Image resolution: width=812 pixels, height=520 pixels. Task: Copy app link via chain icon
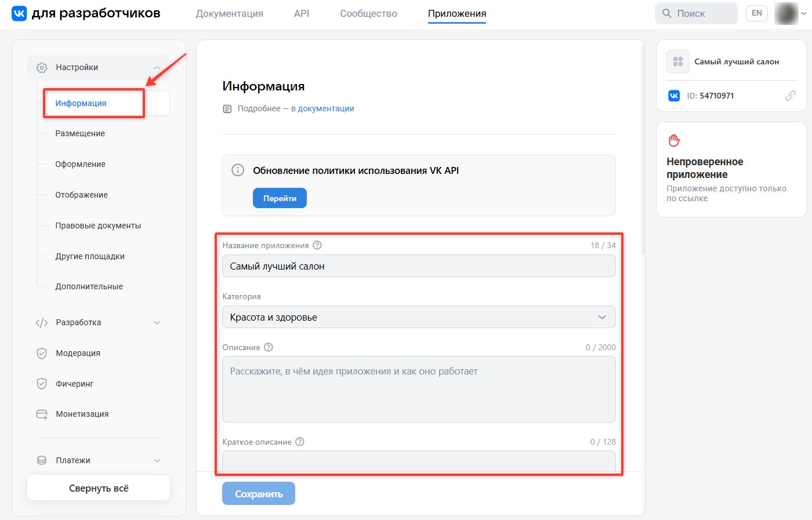coord(791,96)
